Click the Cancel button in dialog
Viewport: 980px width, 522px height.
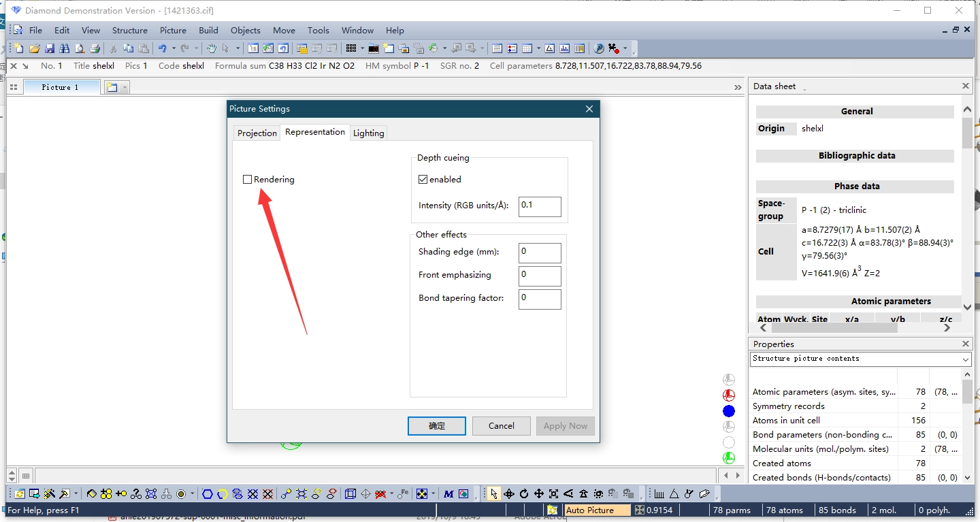coord(502,425)
